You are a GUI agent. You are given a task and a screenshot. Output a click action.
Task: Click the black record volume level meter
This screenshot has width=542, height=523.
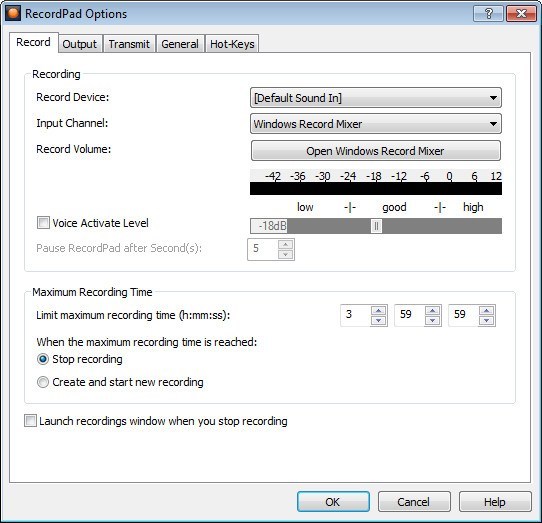[x=376, y=189]
